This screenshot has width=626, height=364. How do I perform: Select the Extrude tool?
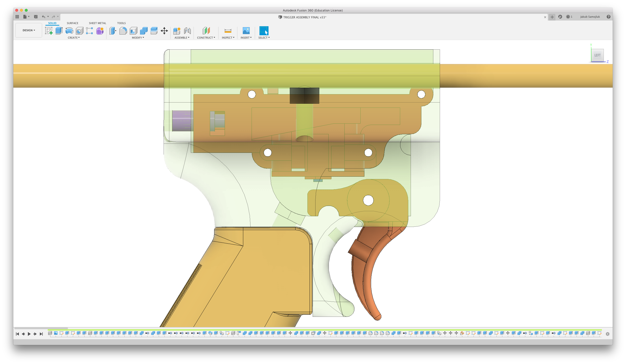click(59, 31)
